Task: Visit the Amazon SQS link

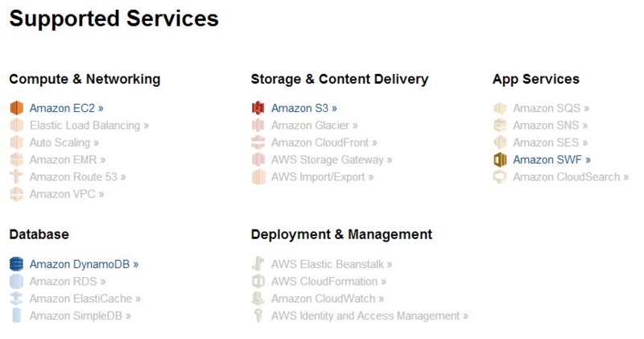Action: click(x=551, y=108)
